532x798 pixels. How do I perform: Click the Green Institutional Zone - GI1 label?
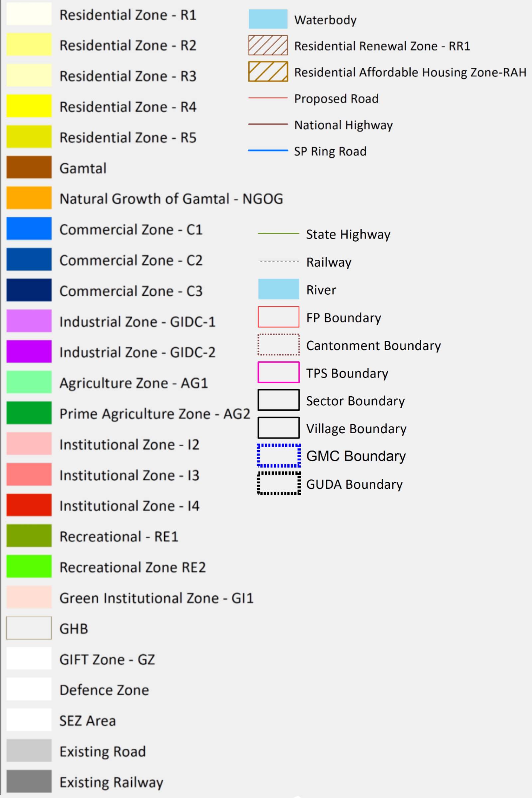156,598
